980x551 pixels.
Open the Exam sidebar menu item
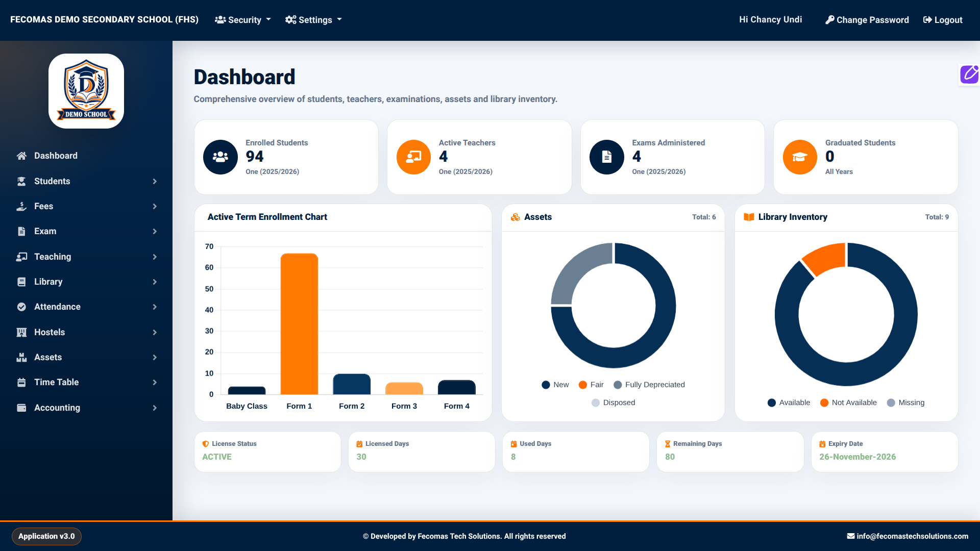click(86, 232)
